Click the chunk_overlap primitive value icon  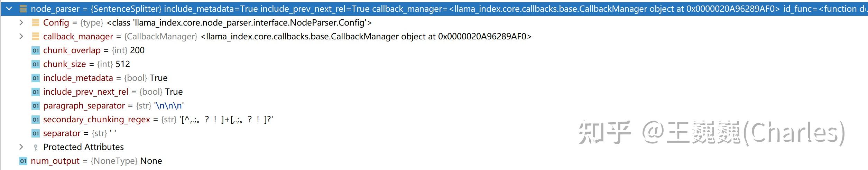point(36,50)
